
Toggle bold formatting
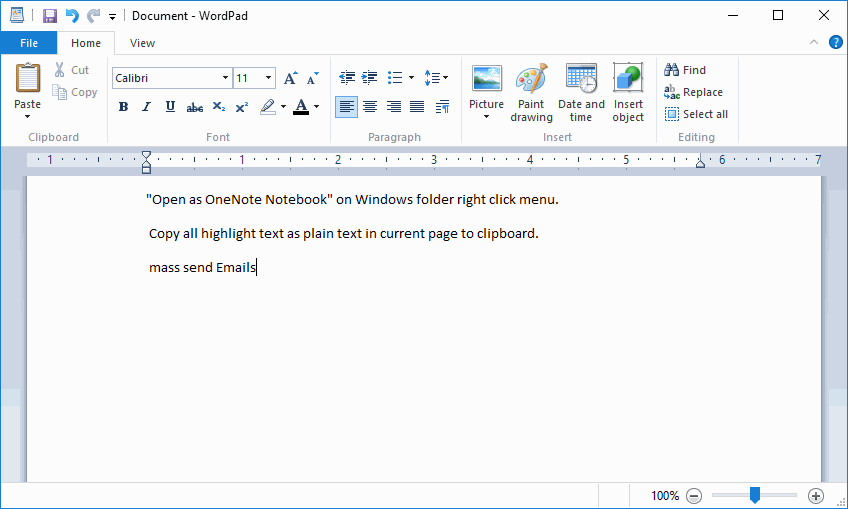point(123,107)
